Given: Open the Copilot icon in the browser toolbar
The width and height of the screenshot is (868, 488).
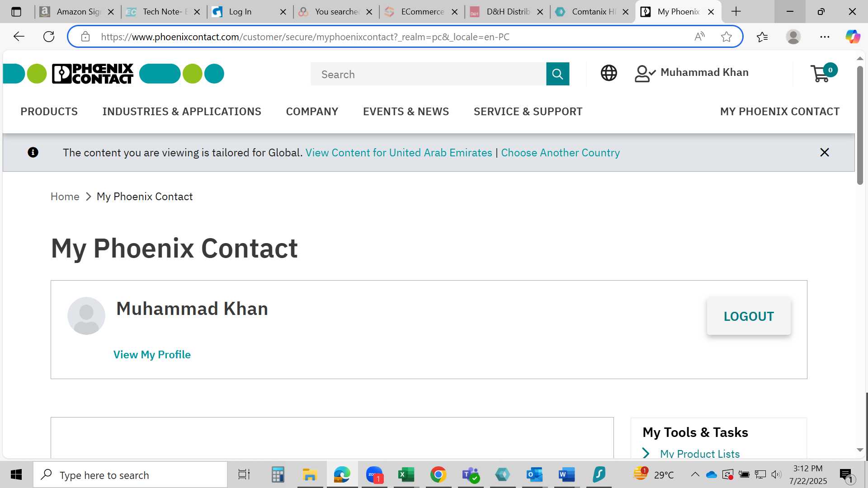Looking at the screenshot, I should tap(853, 37).
